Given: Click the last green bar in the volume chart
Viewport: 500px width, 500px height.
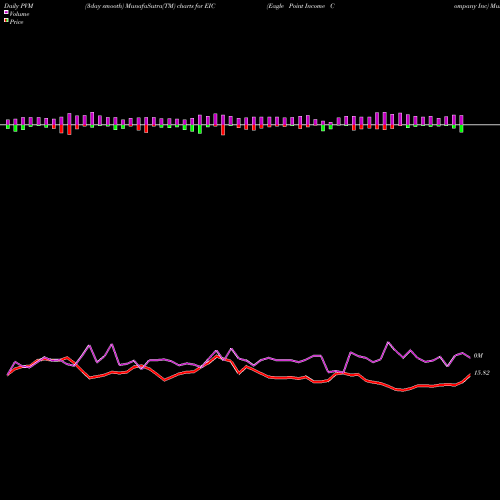Looking at the screenshot, I should coord(461,129).
